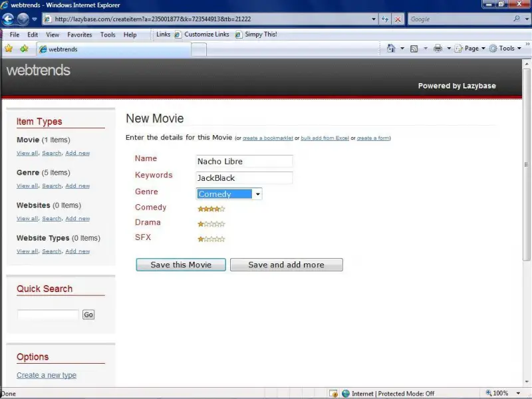Go back using the Back arrow button
532x399 pixels.
click(x=8, y=19)
